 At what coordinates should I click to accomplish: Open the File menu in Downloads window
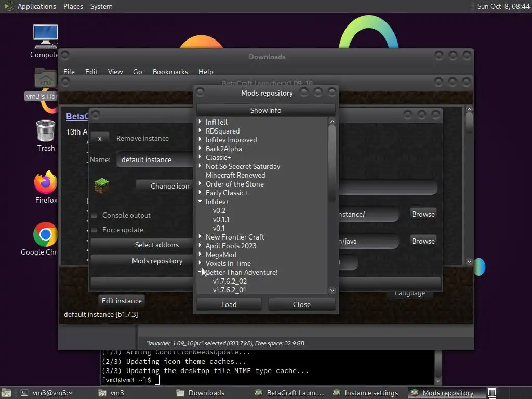click(x=69, y=72)
